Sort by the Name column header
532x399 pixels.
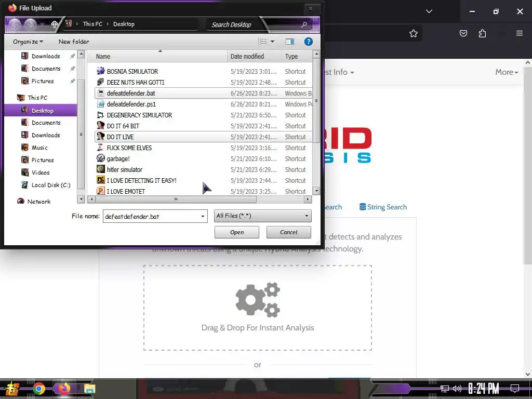157,56
